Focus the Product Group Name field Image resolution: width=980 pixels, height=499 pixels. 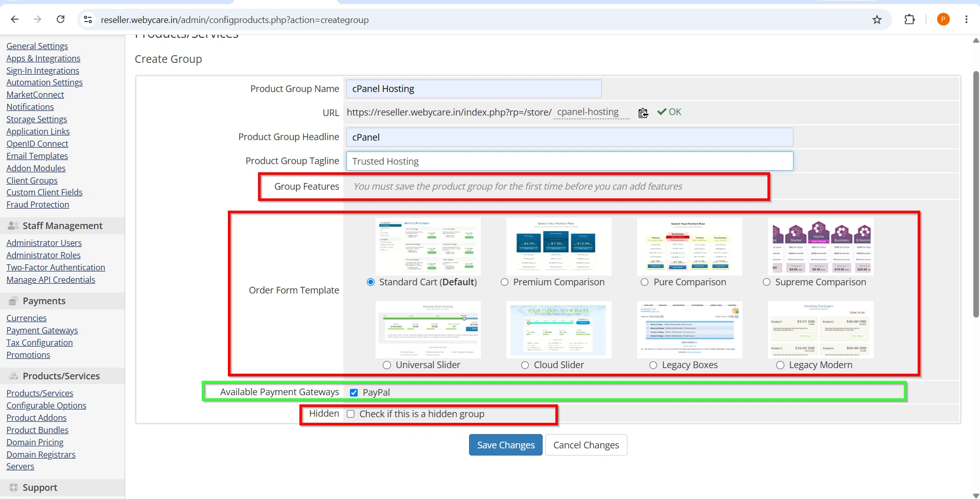coord(474,89)
